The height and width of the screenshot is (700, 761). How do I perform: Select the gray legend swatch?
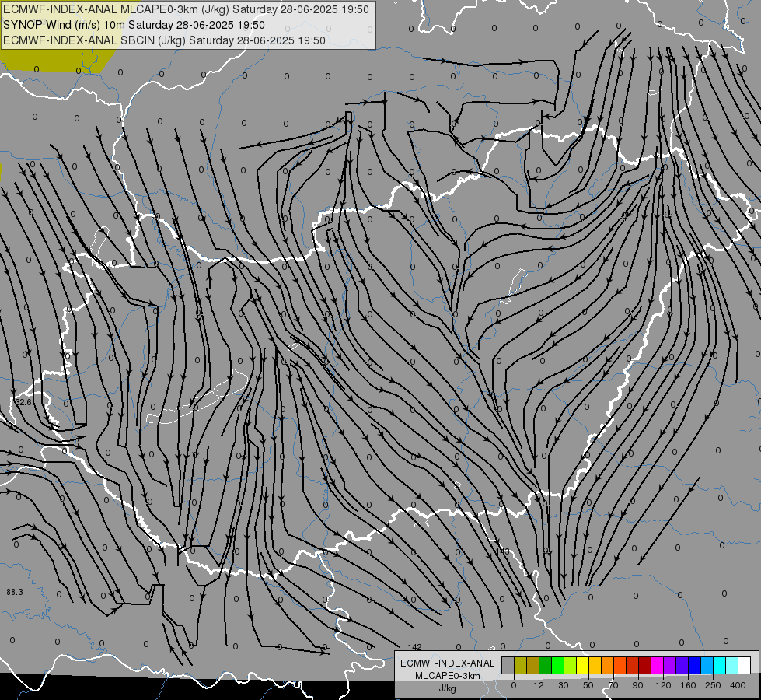[x=508, y=665]
